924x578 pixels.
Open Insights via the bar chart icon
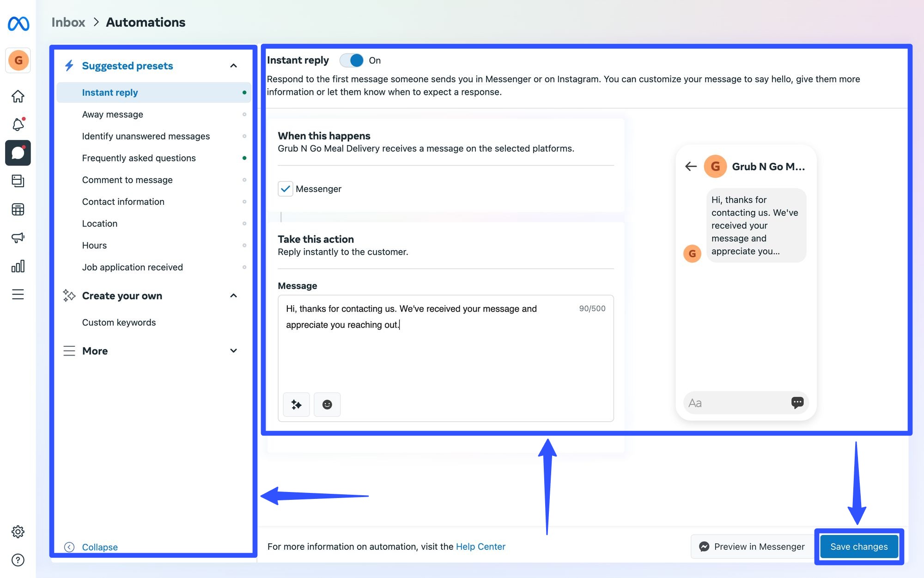[x=18, y=266]
